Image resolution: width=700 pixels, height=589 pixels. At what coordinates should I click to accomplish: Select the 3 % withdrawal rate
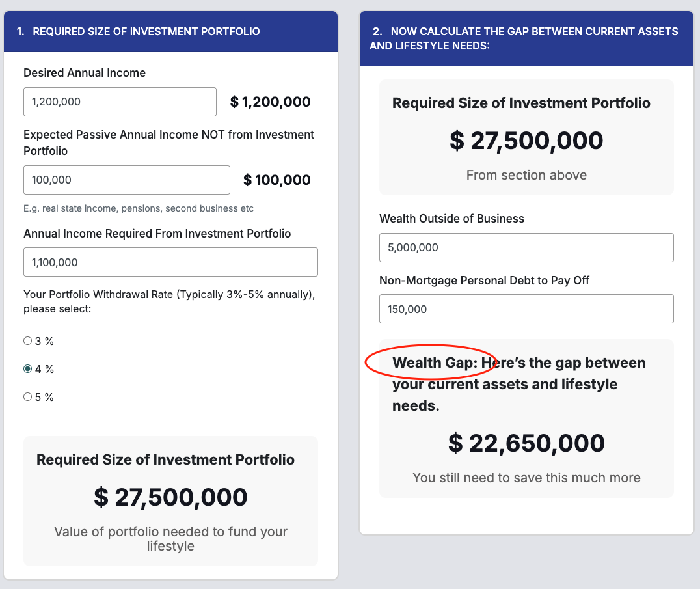[x=27, y=340]
